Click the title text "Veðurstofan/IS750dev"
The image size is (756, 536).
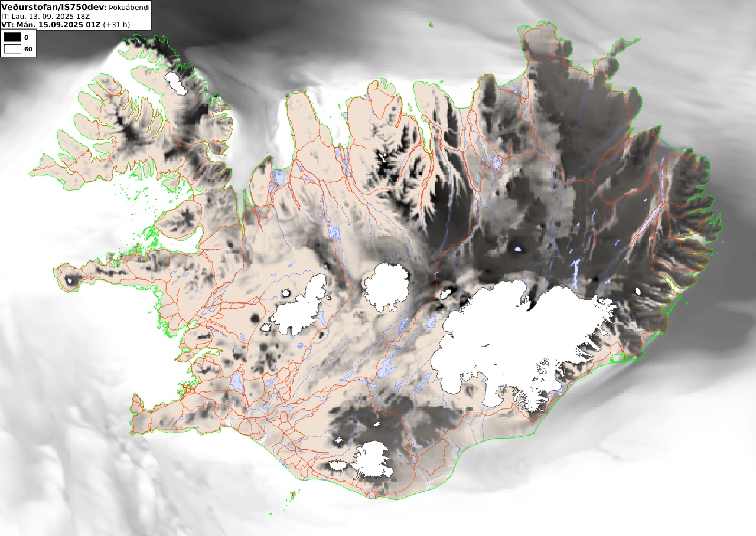[x=53, y=7]
